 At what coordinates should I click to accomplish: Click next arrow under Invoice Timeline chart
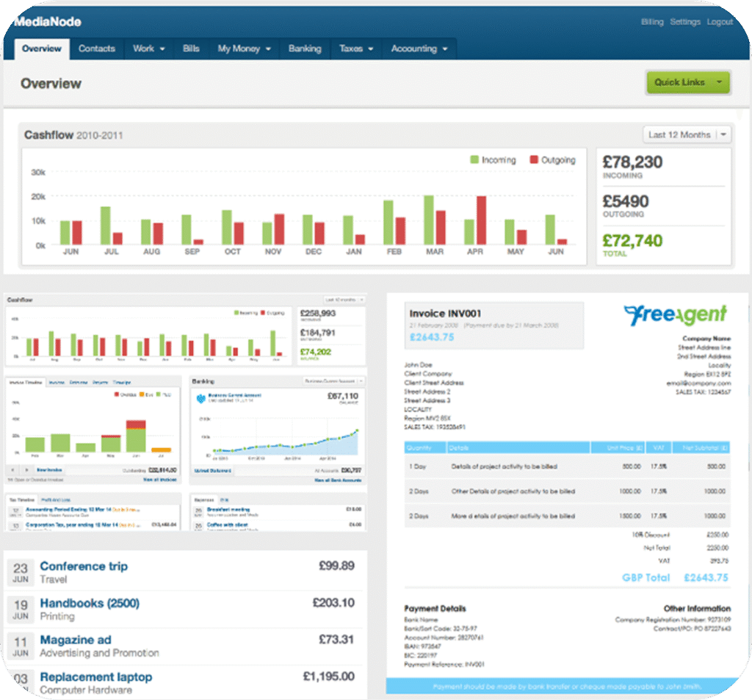click(x=26, y=469)
